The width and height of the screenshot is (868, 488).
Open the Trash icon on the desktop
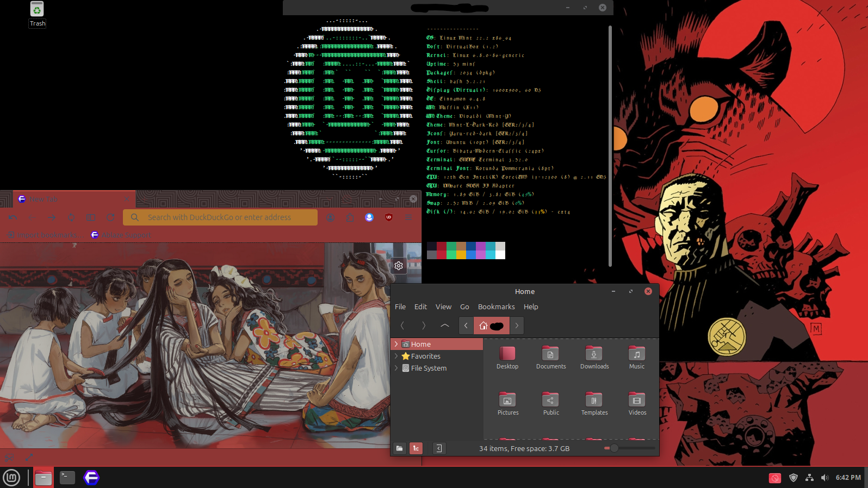click(x=37, y=14)
